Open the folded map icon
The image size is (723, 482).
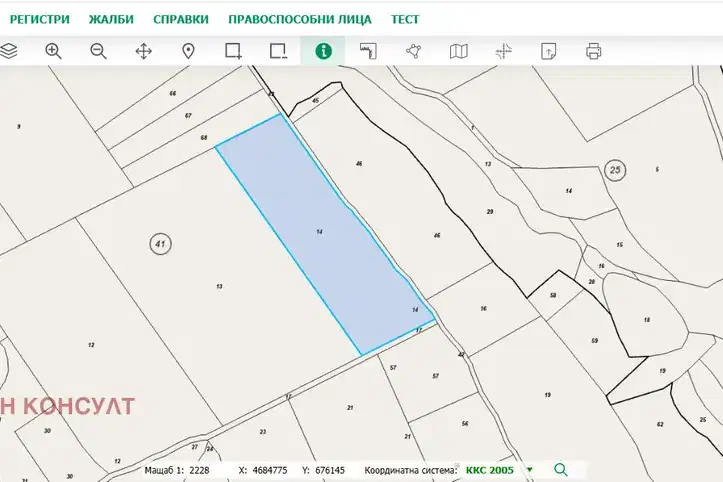(x=458, y=51)
